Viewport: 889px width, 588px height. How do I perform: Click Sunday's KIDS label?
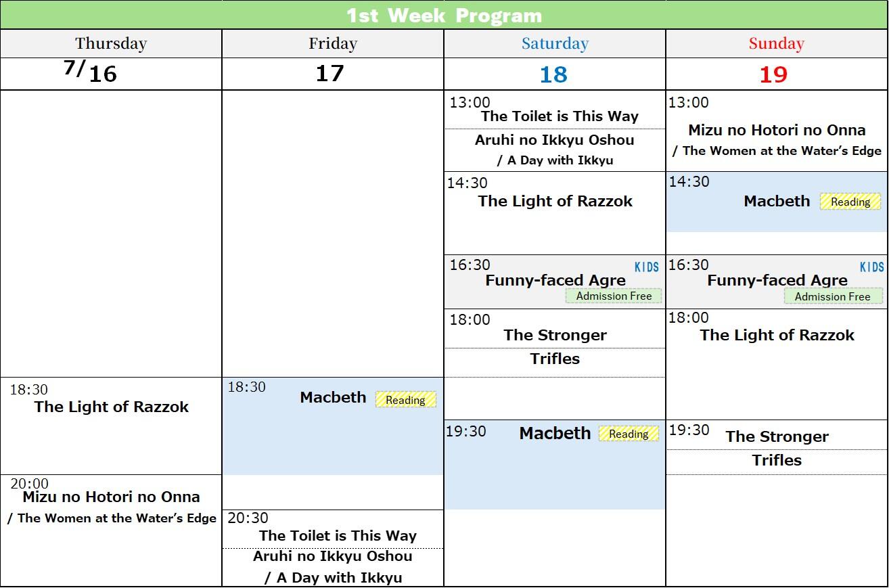871,267
